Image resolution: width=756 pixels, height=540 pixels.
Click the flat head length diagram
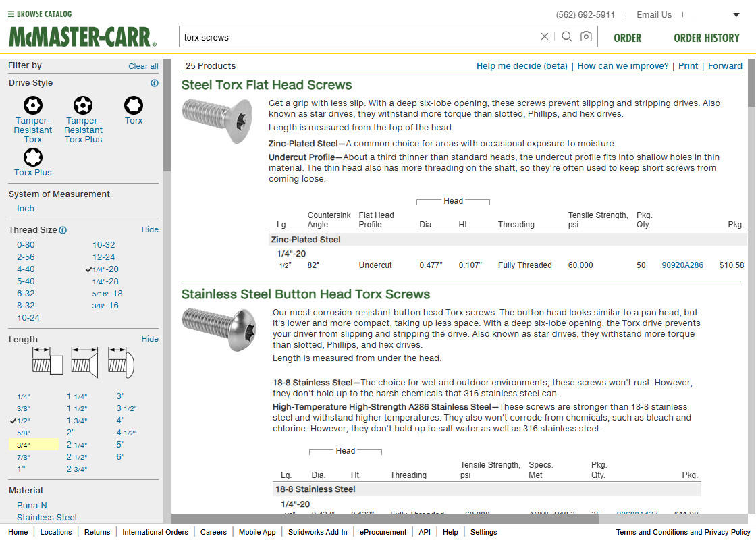pos(84,362)
